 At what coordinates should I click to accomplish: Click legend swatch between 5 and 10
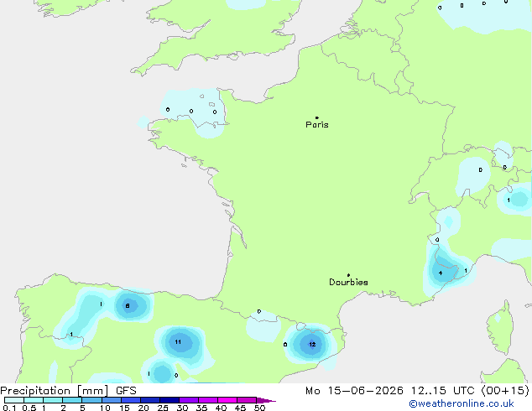[x=91, y=400]
